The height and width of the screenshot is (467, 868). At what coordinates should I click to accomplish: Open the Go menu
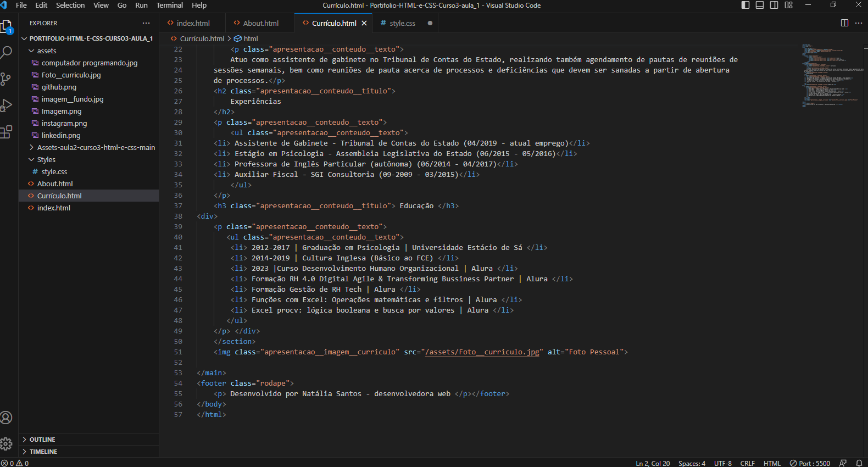coord(122,5)
